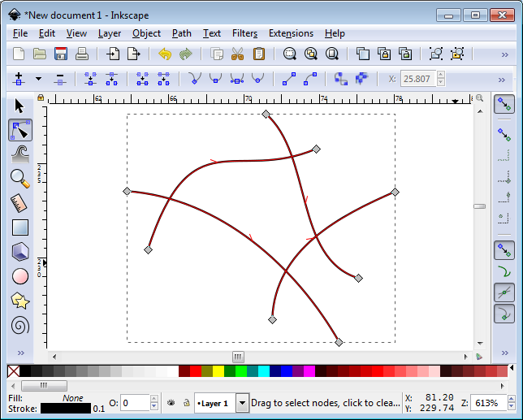Viewport: 523px width, 420px height.
Task: Select the Zoom tool in toolbox
Action: pyautogui.click(x=20, y=179)
